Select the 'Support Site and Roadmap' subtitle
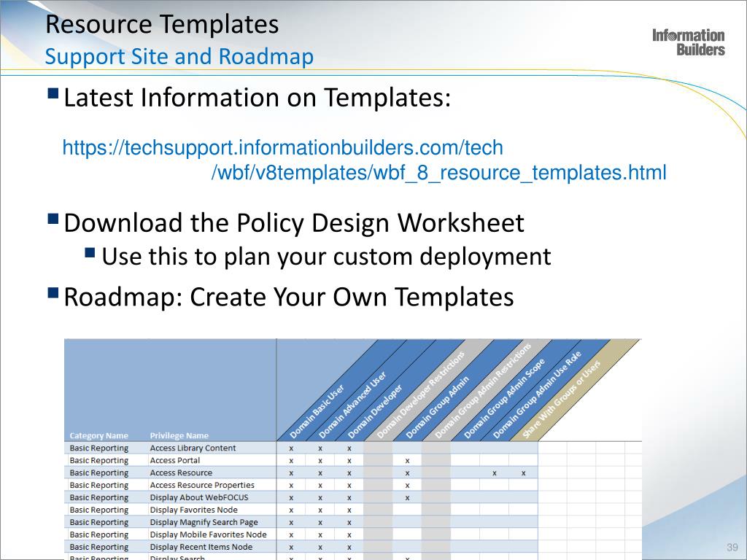The image size is (747, 560). tap(179, 57)
